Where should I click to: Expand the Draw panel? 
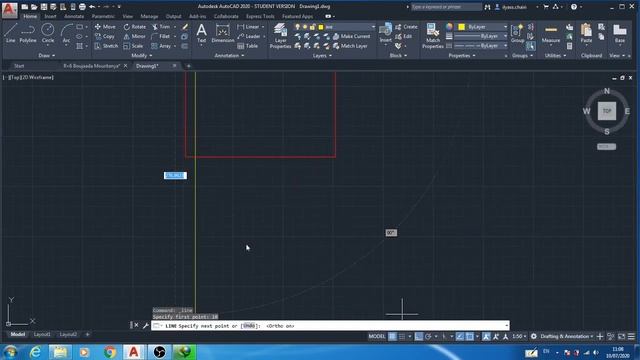click(x=47, y=56)
